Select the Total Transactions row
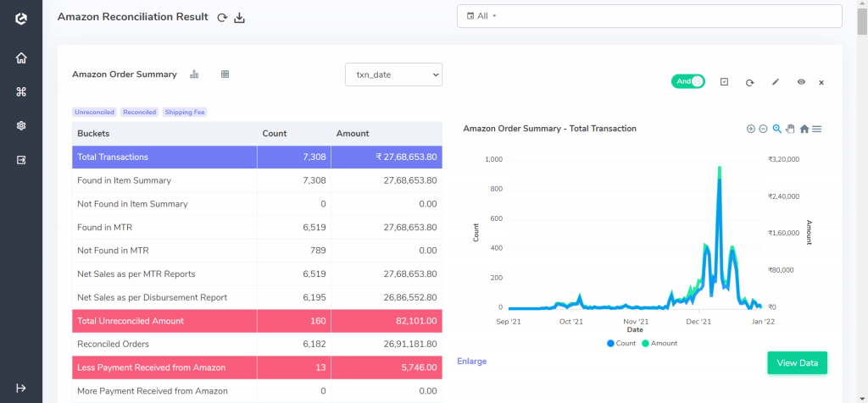Screen dimensions: 868x403 (257, 157)
